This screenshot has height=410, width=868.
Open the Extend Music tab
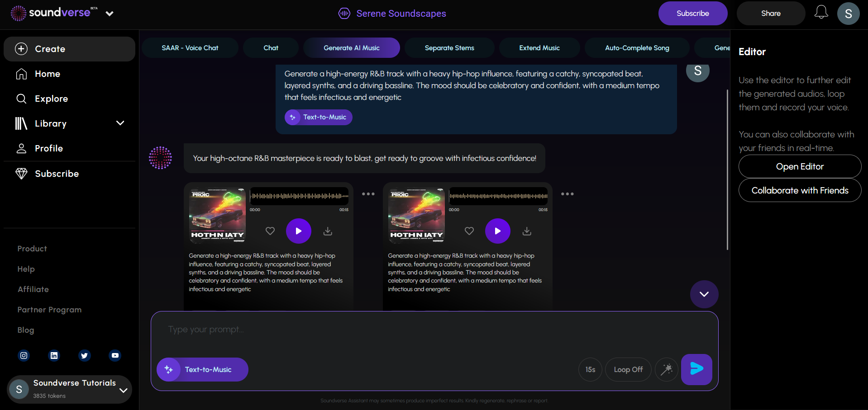[x=539, y=48]
